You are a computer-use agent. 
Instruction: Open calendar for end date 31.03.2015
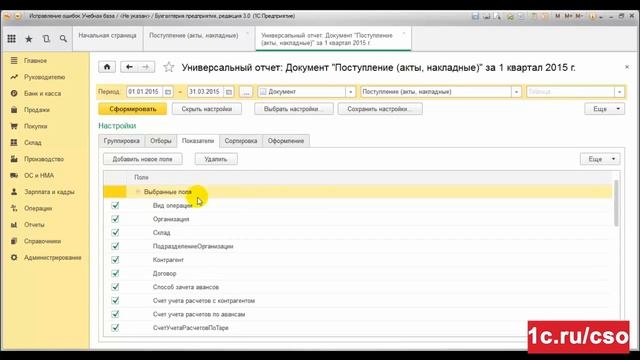229,92
